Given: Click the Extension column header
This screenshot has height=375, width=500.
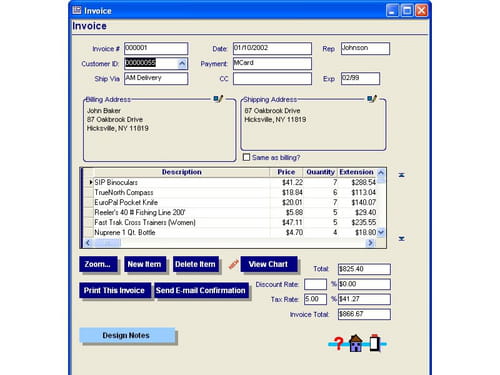Looking at the screenshot, I should (x=357, y=172).
